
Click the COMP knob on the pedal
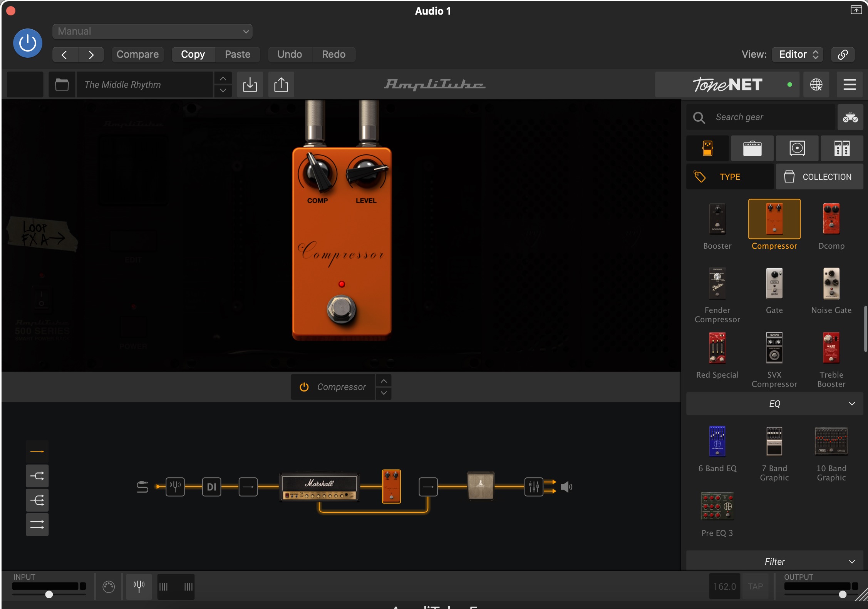pos(318,174)
